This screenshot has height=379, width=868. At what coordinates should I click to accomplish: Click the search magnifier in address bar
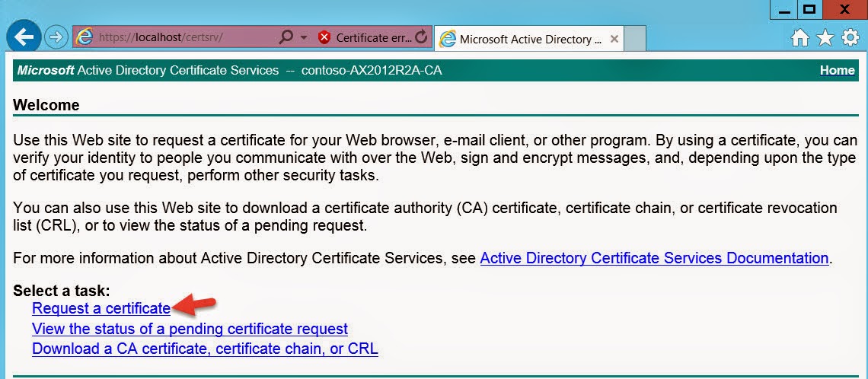click(286, 37)
